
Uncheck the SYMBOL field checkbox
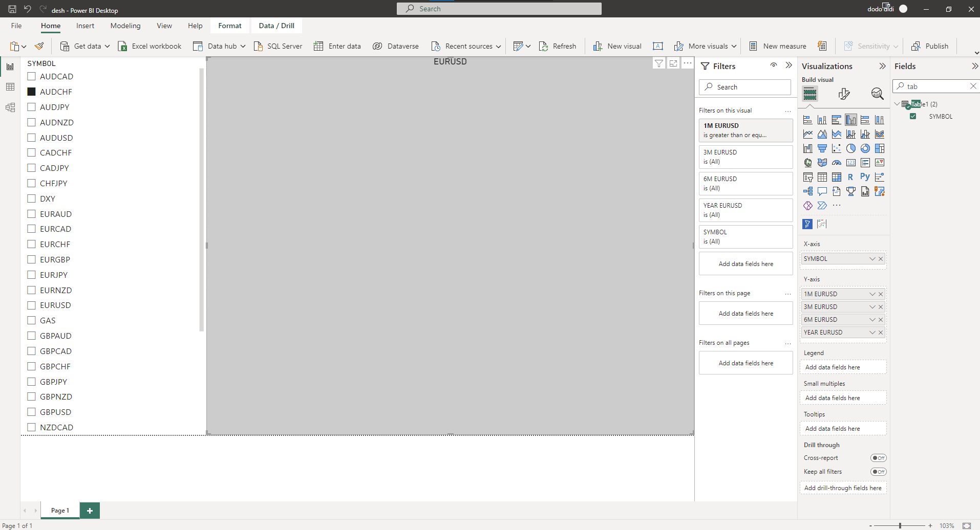pyautogui.click(x=913, y=116)
